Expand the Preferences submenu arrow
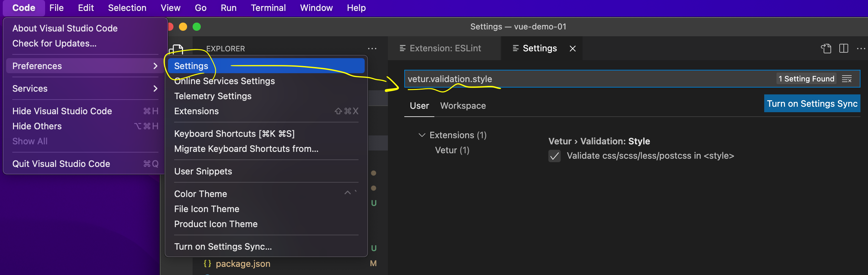 point(155,66)
